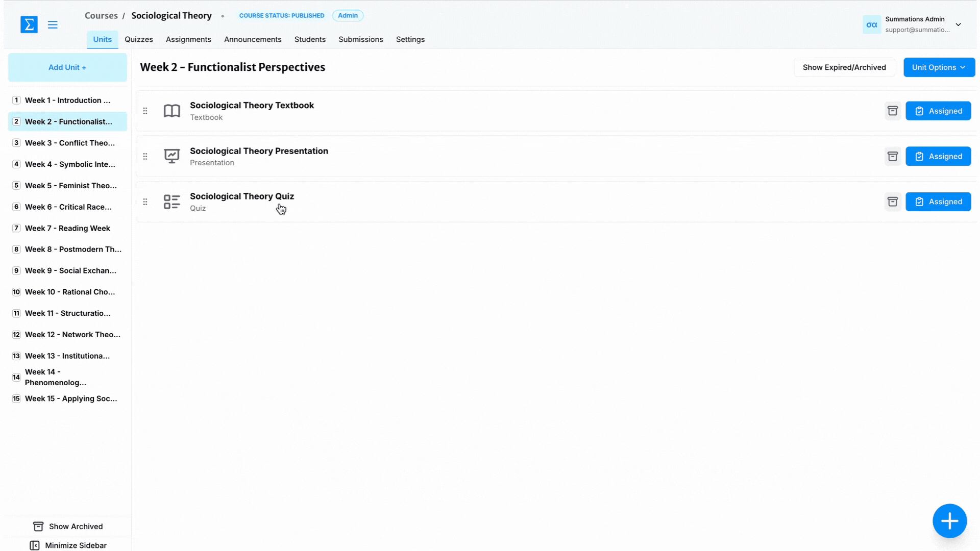Archive the Sociological Theory Presentation item
This screenshot has height=551, width=980.
point(892,156)
